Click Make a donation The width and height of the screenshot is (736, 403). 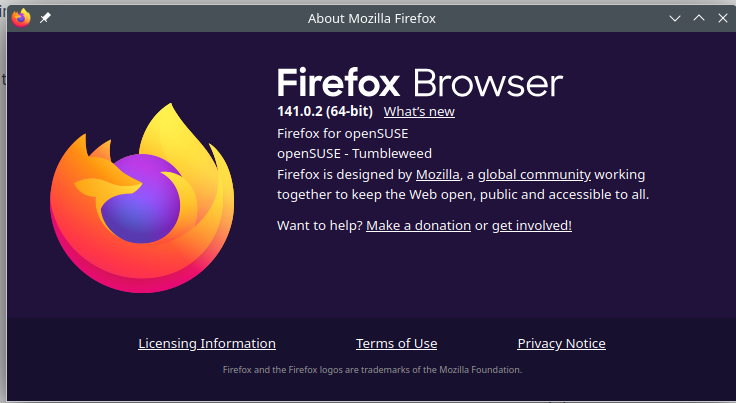pyautogui.click(x=418, y=226)
